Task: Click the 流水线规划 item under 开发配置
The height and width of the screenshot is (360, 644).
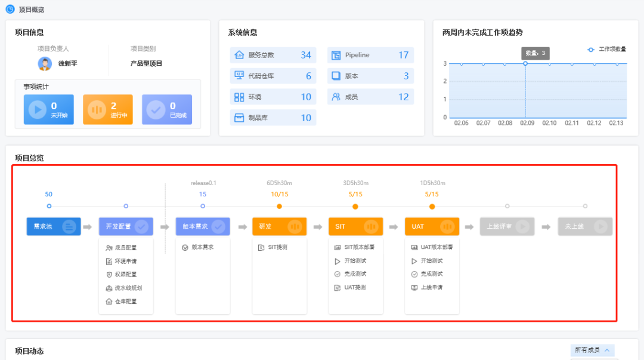Action: click(x=126, y=288)
